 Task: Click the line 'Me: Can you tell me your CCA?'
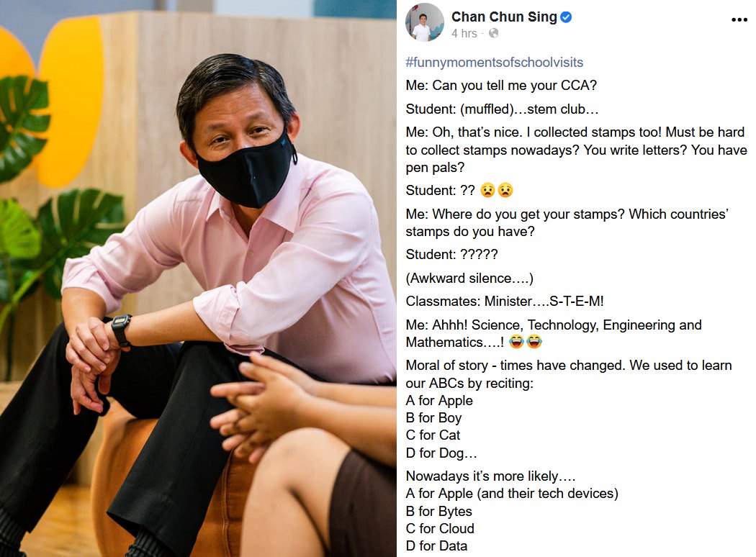501,86
